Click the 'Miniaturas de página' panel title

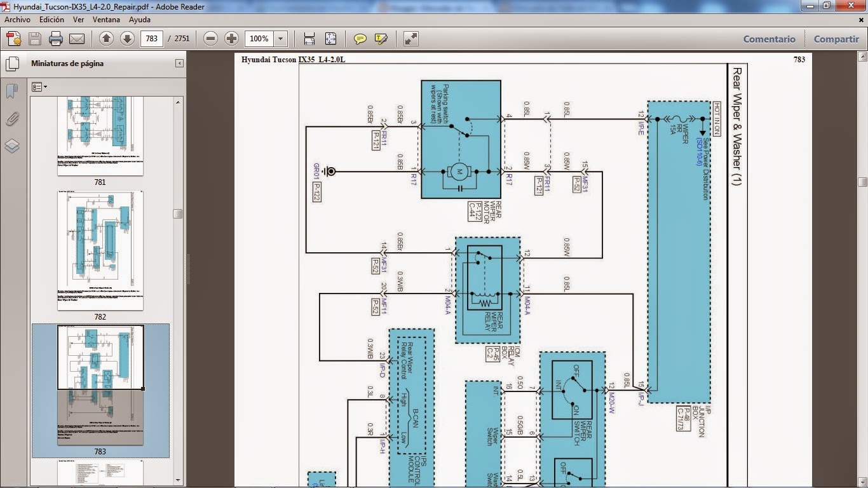pyautogui.click(x=67, y=64)
